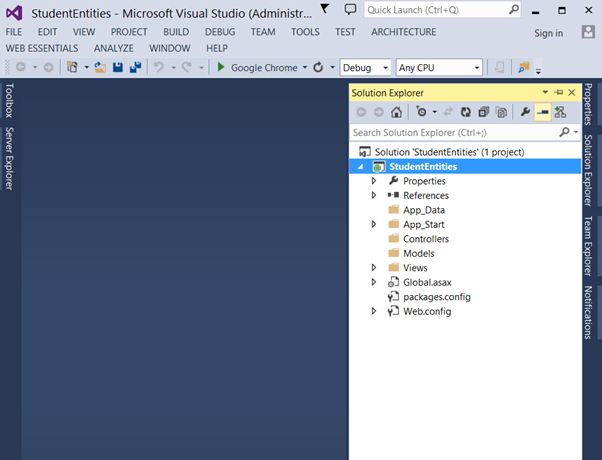Viewport: 602px width, 460px height.
Task: Click the browser Refresh toolbar icon
Action: (x=318, y=68)
